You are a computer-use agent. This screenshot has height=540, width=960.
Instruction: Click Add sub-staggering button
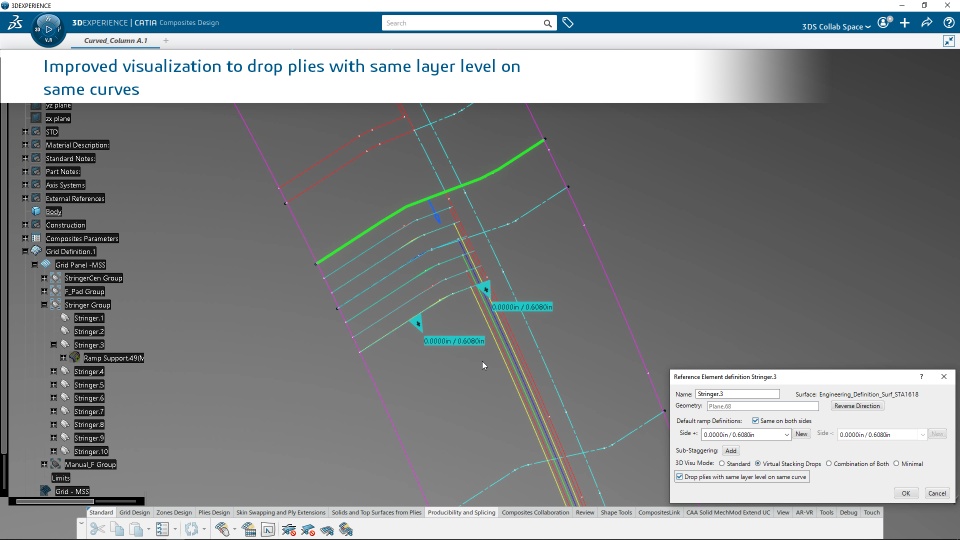(730, 451)
